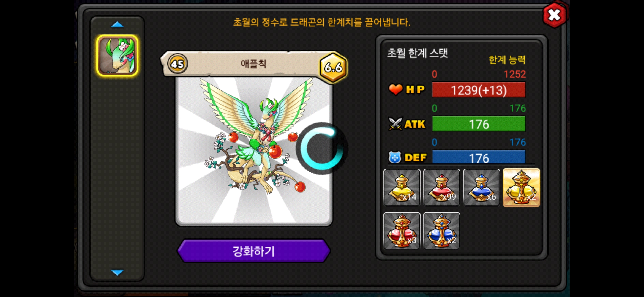Click the 강화하기 enhance button
The image size is (644, 297).
253,251
